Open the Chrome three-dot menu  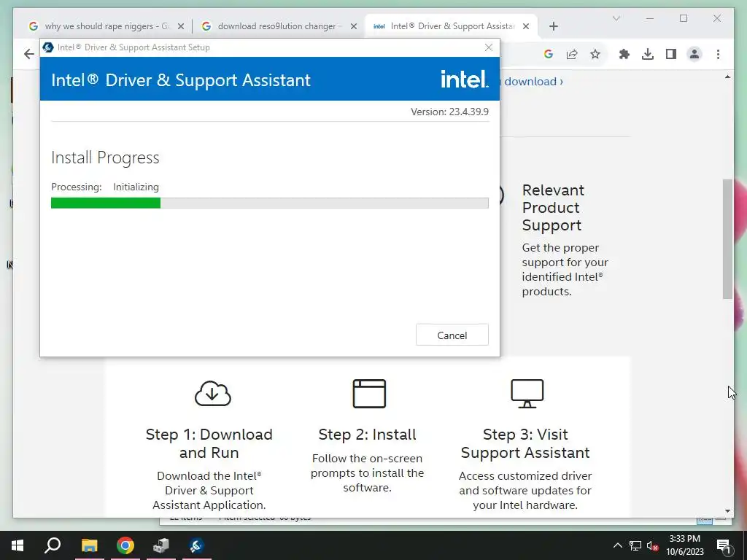coord(718,54)
